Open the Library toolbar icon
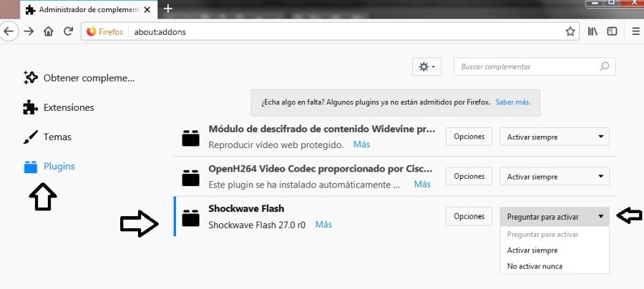The width and height of the screenshot is (644, 289). pyautogui.click(x=592, y=31)
